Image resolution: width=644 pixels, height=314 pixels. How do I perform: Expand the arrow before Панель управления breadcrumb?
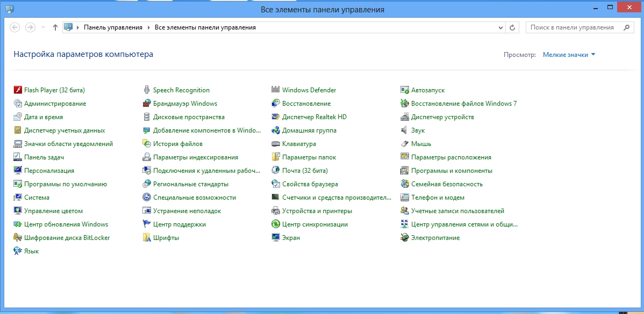pyautogui.click(x=78, y=27)
